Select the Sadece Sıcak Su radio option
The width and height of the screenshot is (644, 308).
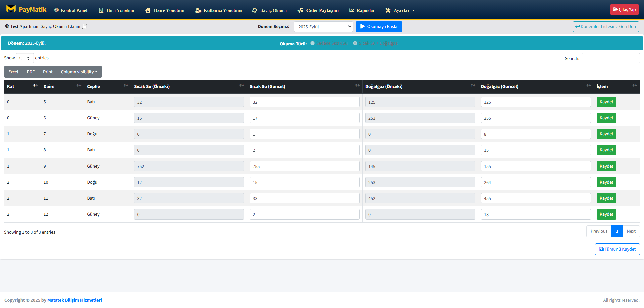[313, 43]
